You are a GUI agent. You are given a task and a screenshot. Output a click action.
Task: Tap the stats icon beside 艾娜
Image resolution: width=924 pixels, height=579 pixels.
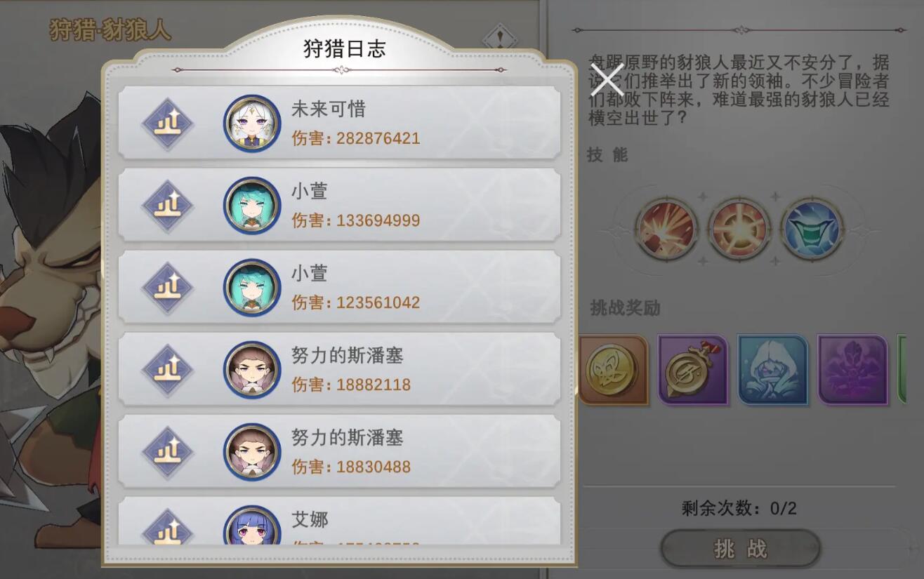168,528
